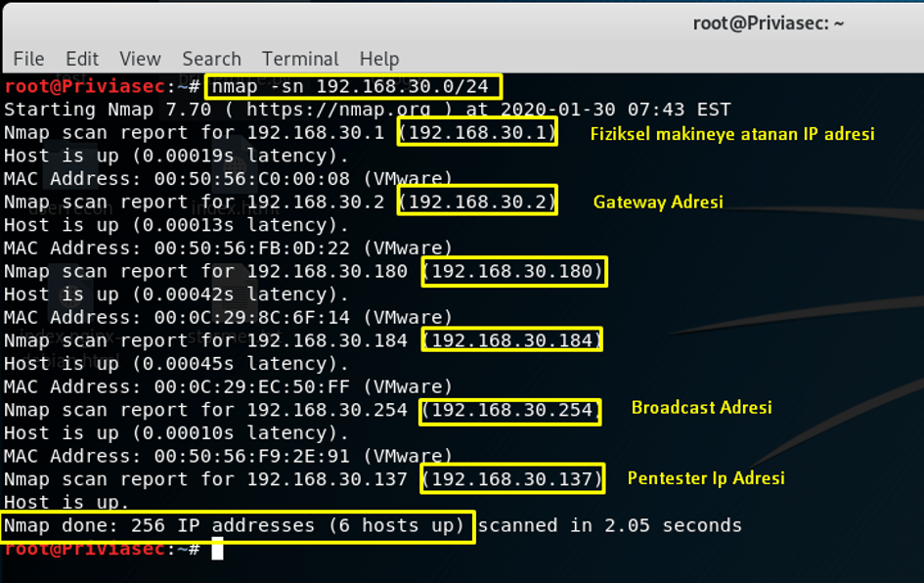Click the 0.00019s latency line

click(176, 156)
